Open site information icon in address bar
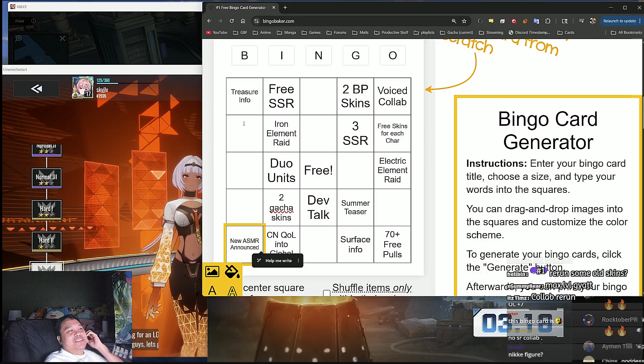Viewport: 644px width, 364px height. pyautogui.click(x=257, y=21)
